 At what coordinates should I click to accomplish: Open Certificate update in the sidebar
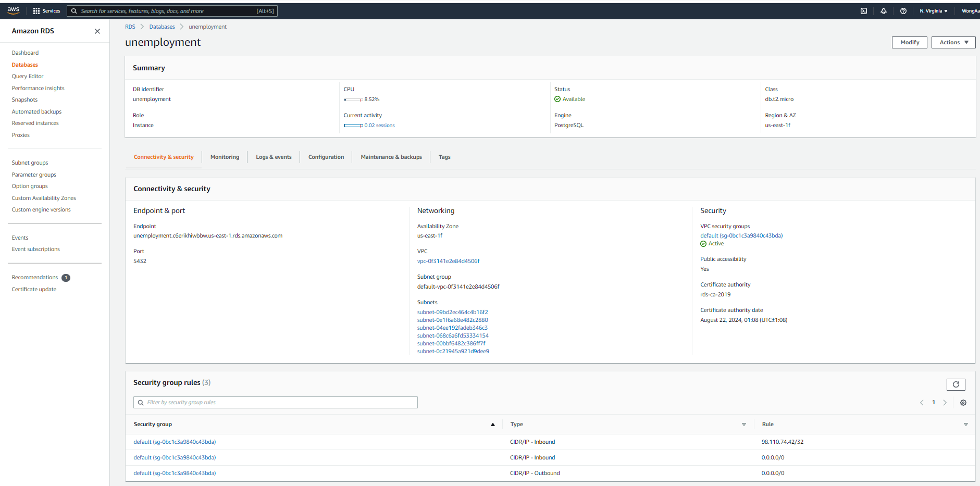[34, 289]
